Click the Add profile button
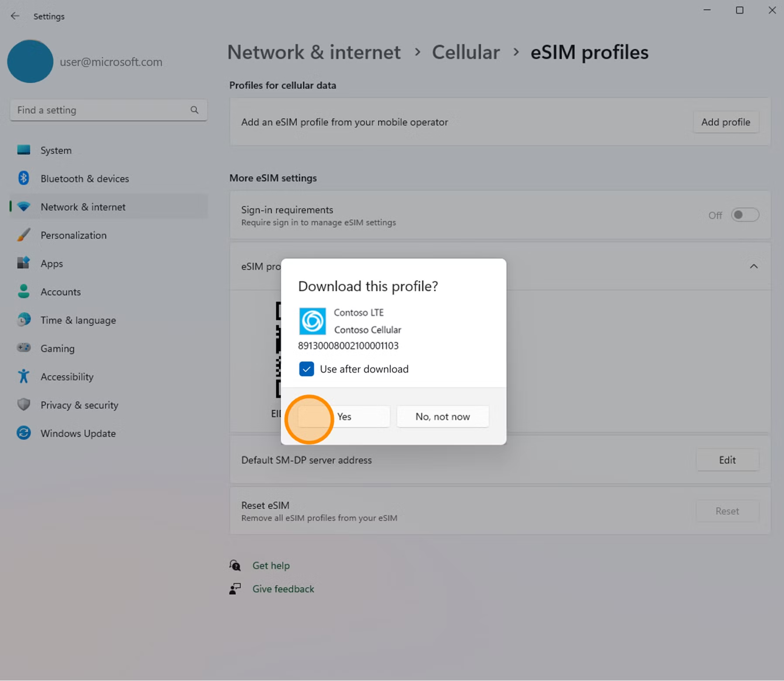This screenshot has width=784, height=681. pos(726,122)
